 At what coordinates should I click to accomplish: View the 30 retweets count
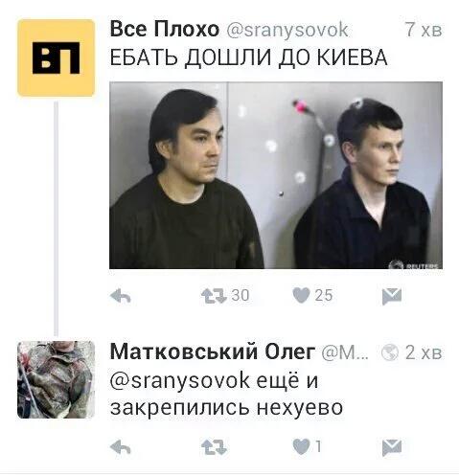pyautogui.click(x=241, y=295)
